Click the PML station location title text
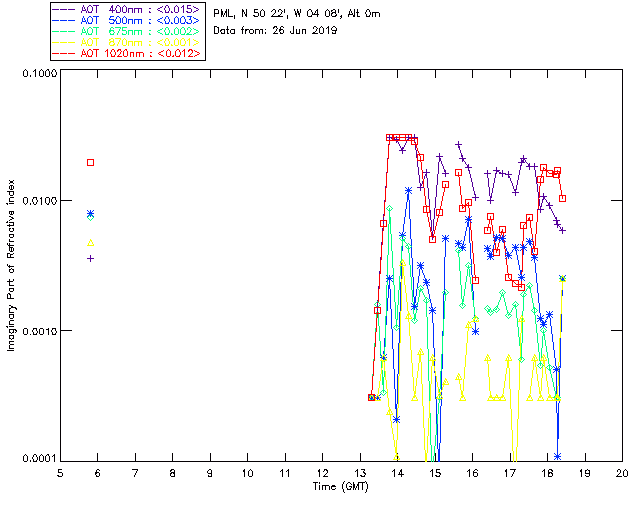This screenshot has width=640, height=512. coord(297,14)
